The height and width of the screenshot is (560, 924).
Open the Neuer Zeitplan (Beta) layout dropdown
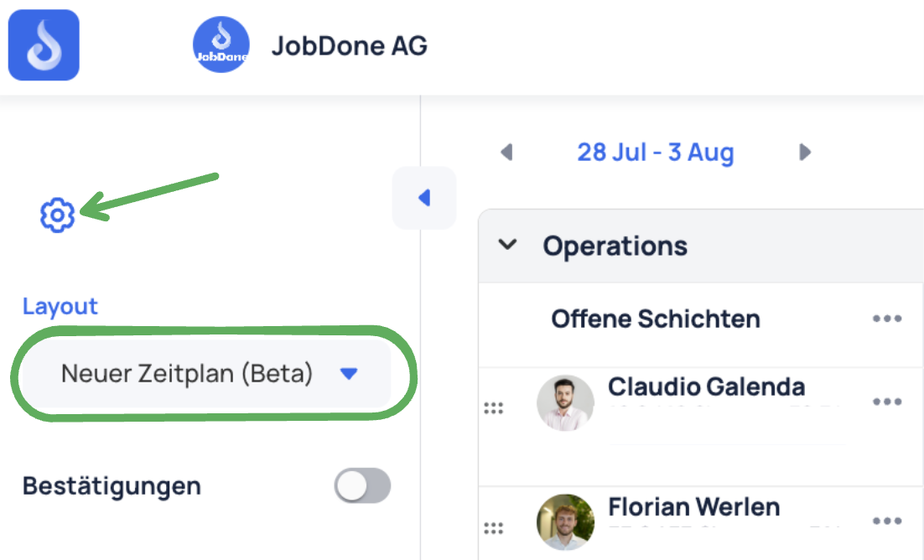pyautogui.click(x=205, y=374)
